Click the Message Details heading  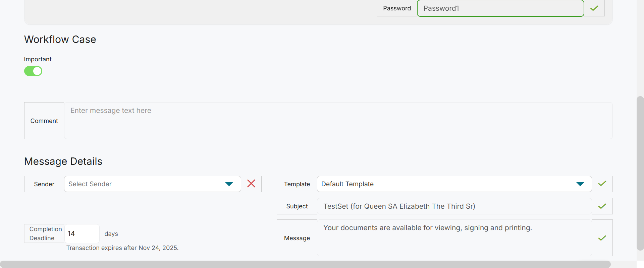point(63,161)
